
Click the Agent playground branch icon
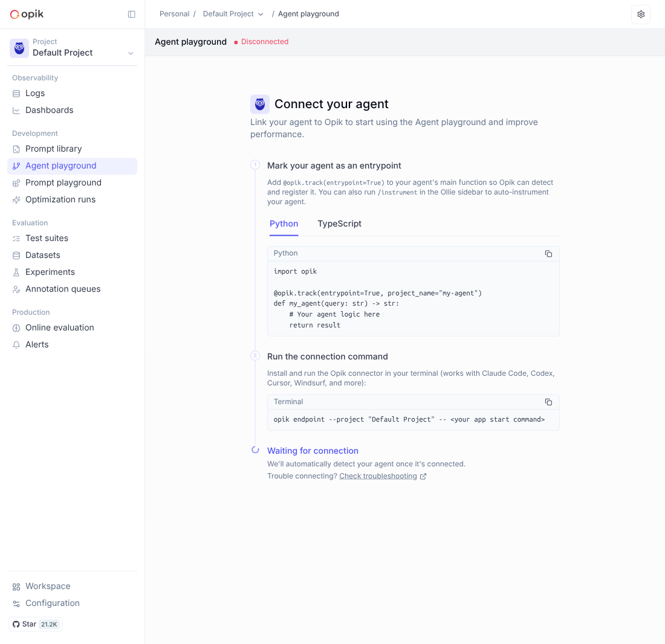pyautogui.click(x=16, y=166)
